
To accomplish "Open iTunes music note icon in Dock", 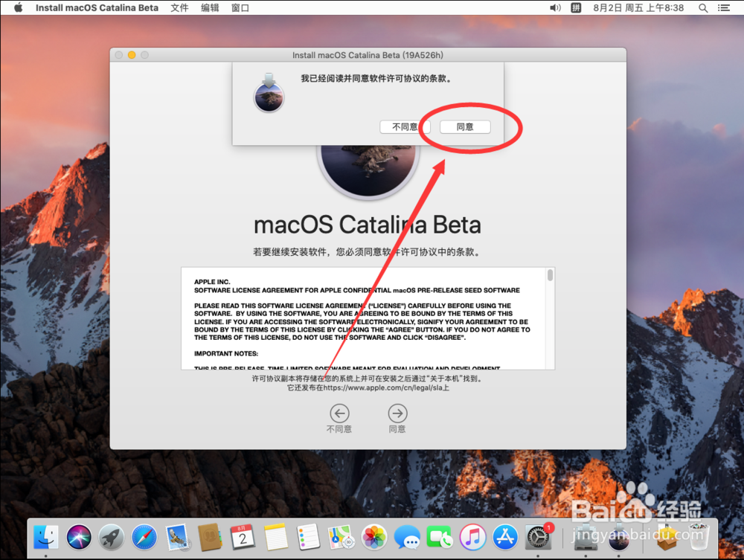I will [472, 537].
